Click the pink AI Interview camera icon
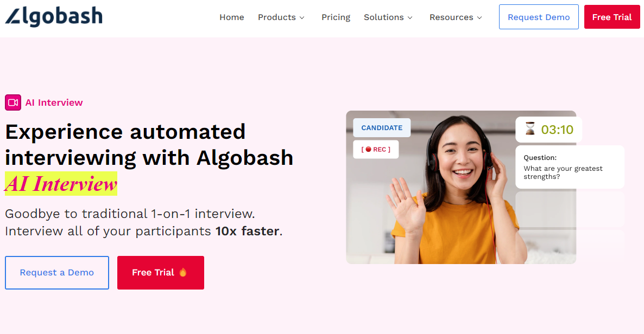The height and width of the screenshot is (334, 644). [x=13, y=102]
